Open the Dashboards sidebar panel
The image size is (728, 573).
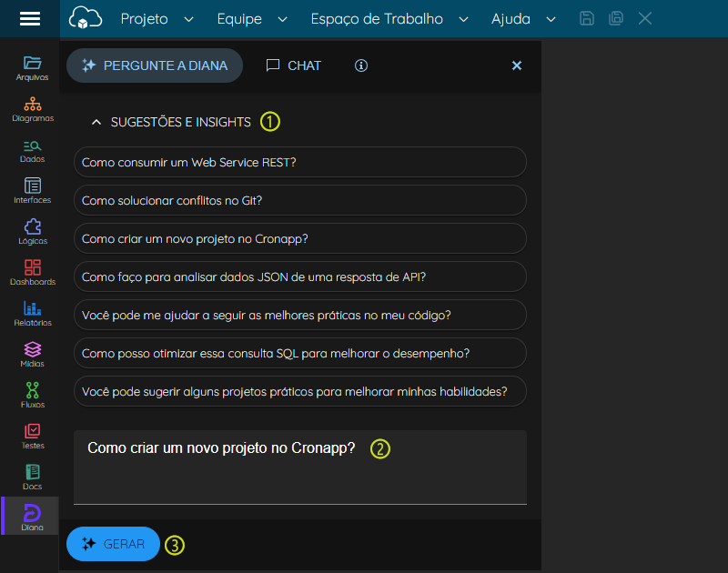click(32, 273)
